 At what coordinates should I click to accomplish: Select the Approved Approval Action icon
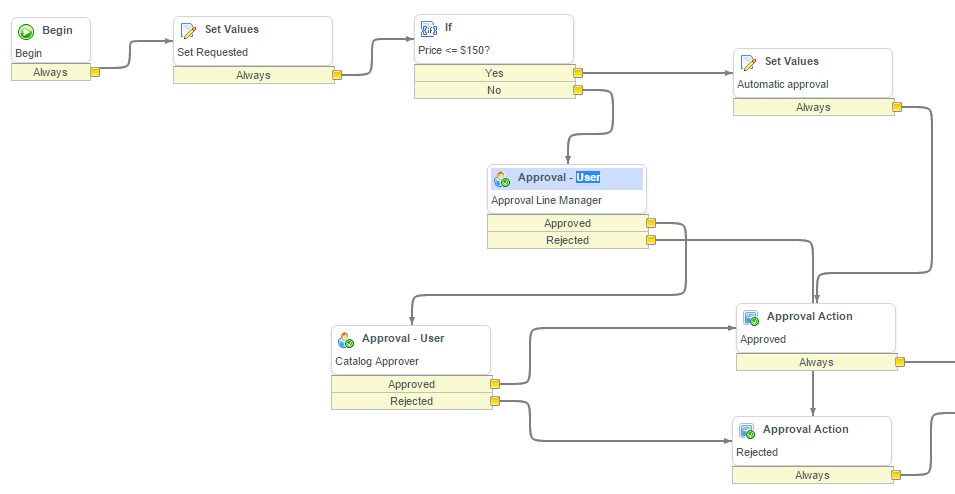click(751, 318)
